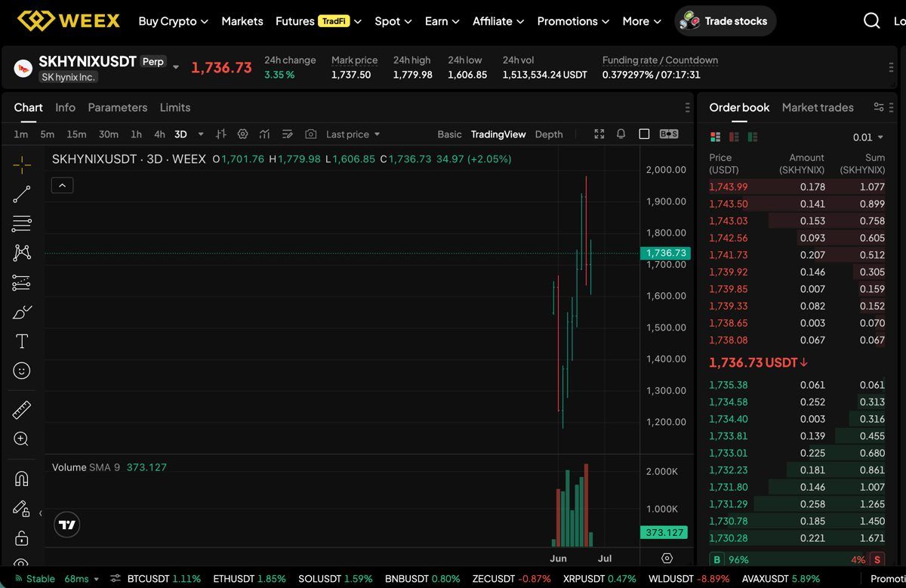906x588 pixels.
Task: Select the 15m timeframe
Action: click(x=76, y=134)
